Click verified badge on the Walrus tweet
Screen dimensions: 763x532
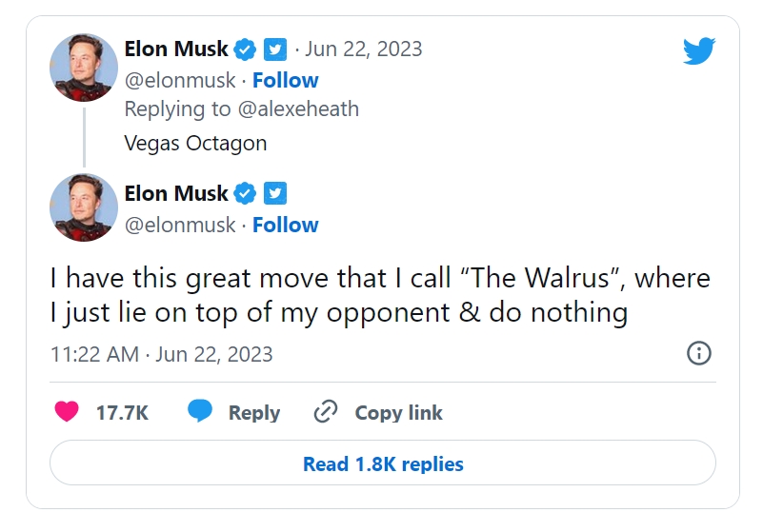(x=245, y=193)
